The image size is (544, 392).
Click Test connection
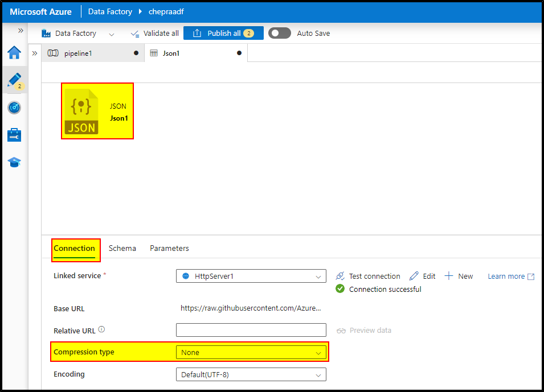click(x=368, y=277)
